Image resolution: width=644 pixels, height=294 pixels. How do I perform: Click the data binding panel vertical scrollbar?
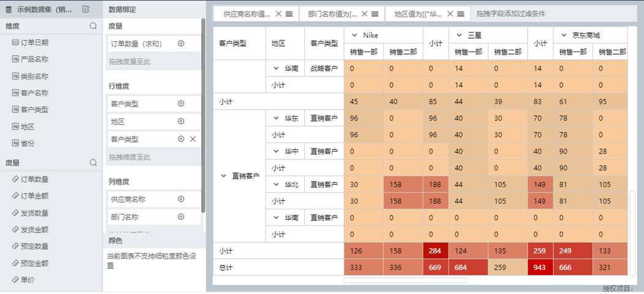coord(203,115)
